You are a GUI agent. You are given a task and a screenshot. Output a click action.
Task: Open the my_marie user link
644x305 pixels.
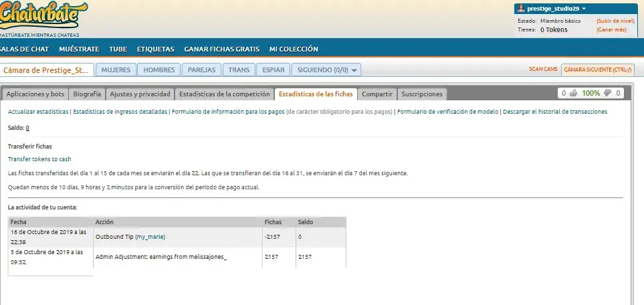(150, 237)
